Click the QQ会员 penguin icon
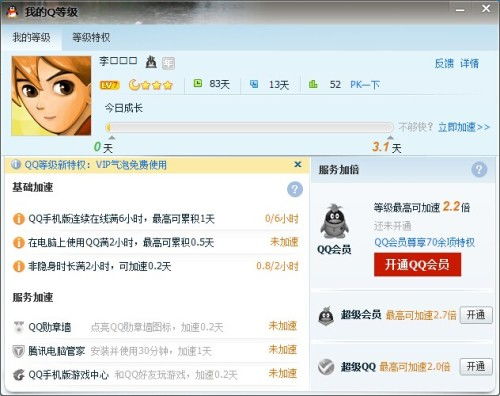Image resolution: width=500 pixels, height=396 pixels. [x=334, y=221]
